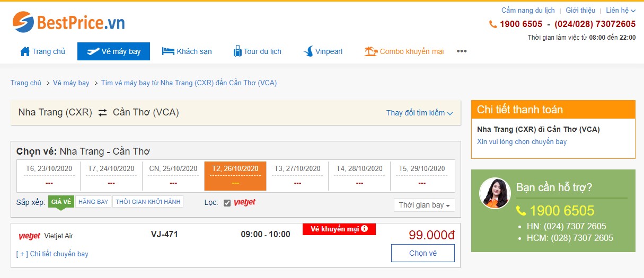Viewport: 644px width, 278px height.
Task: Expand the Thay đổi tìm kiếm search panel
Action: 419,113
